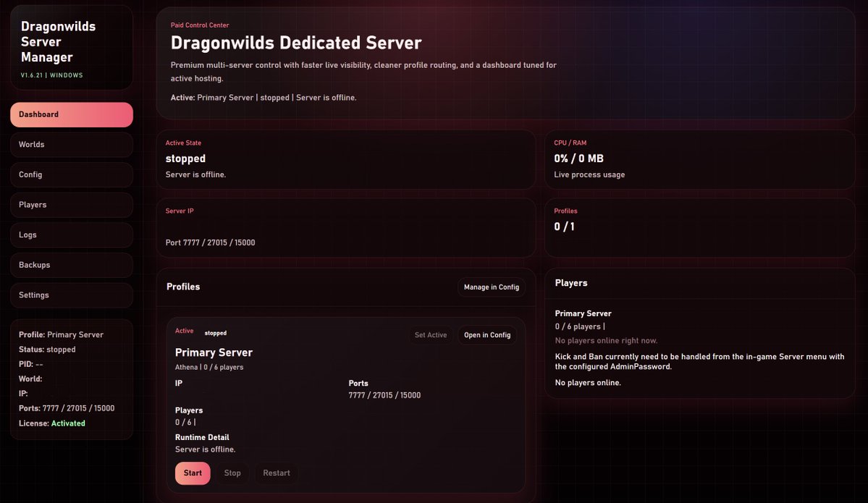The height and width of the screenshot is (503, 868).
Task: Open the Config page
Action: pos(72,175)
